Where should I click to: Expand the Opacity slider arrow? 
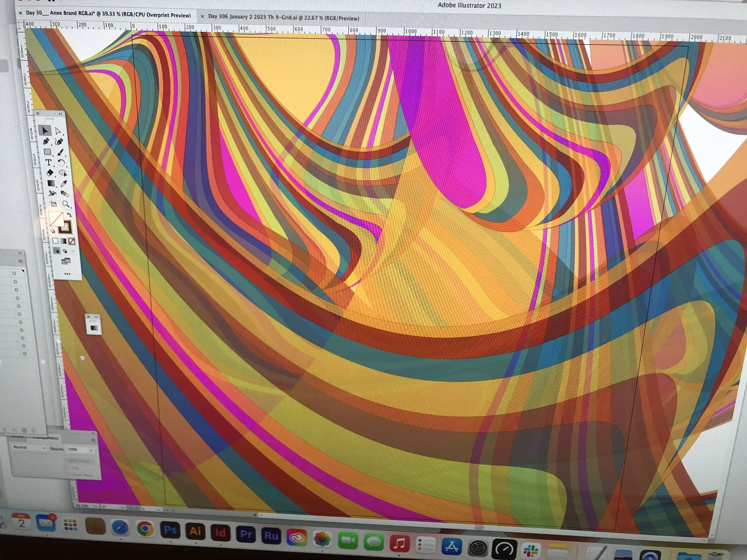pos(91,450)
